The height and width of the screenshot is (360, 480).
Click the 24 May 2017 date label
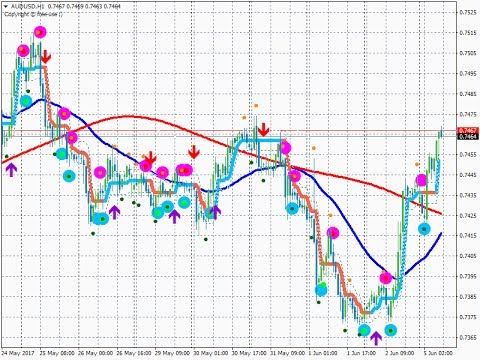pos(17,353)
